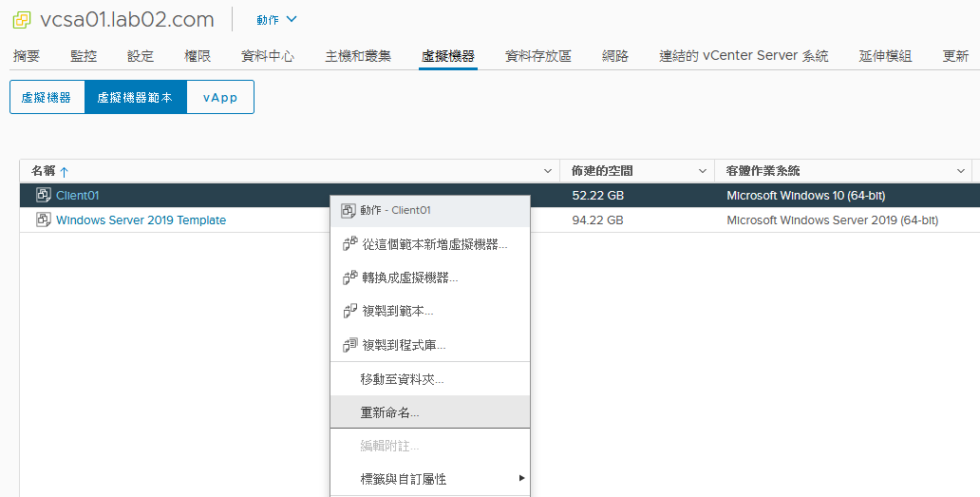
Task: Select 移動至資料夾 in the context menu
Action: [x=402, y=379]
